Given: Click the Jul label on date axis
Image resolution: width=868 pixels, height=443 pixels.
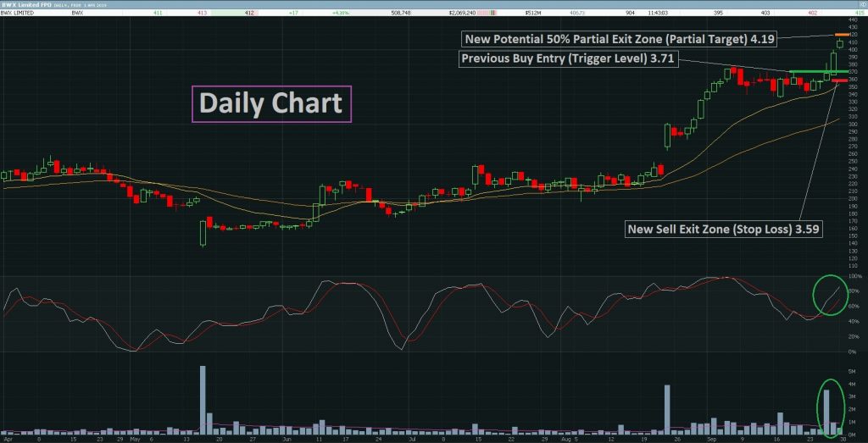Looking at the screenshot, I should coord(411,440).
